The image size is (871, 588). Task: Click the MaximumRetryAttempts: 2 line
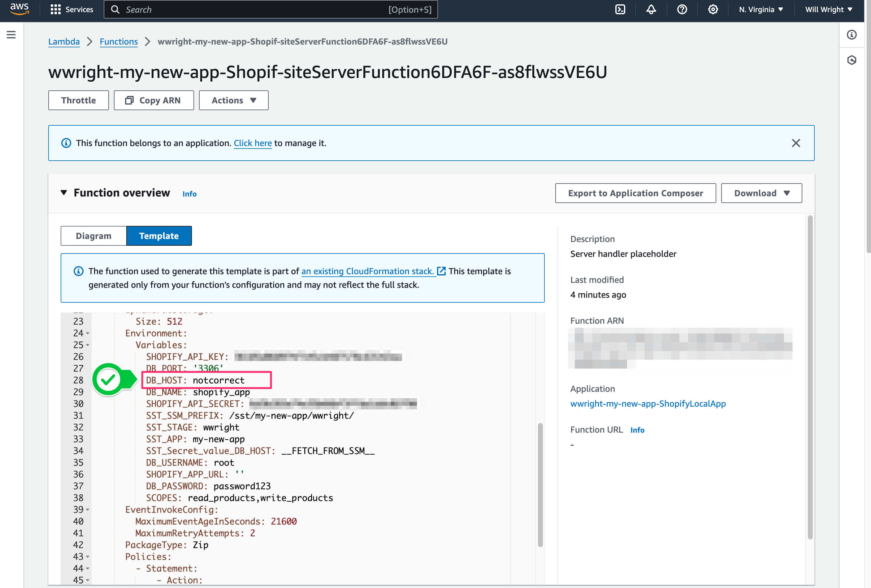pos(195,533)
